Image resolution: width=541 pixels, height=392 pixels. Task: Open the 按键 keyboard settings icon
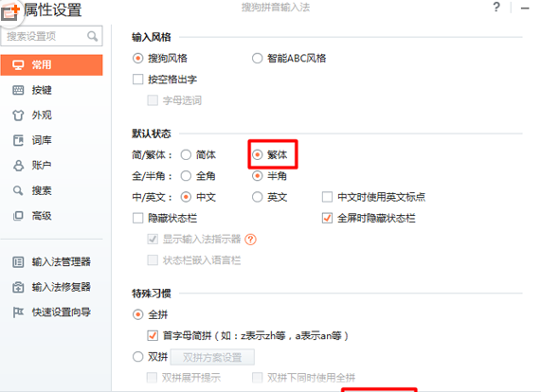18,90
